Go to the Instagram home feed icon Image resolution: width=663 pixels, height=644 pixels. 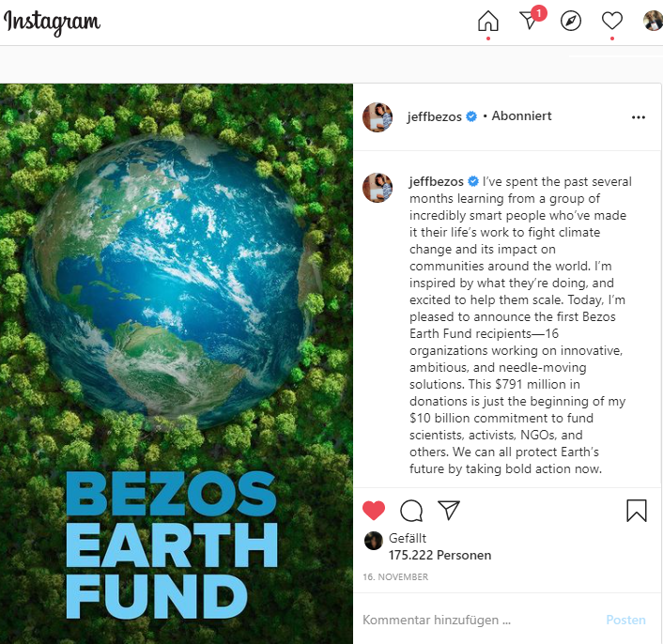(488, 22)
